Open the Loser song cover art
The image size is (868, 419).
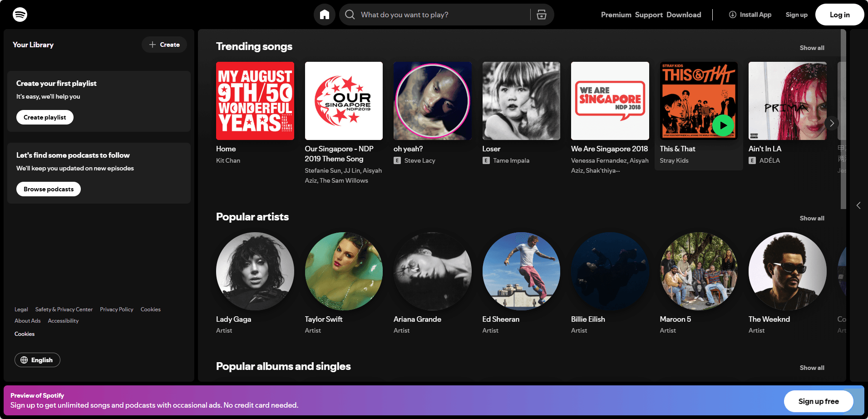(x=521, y=101)
